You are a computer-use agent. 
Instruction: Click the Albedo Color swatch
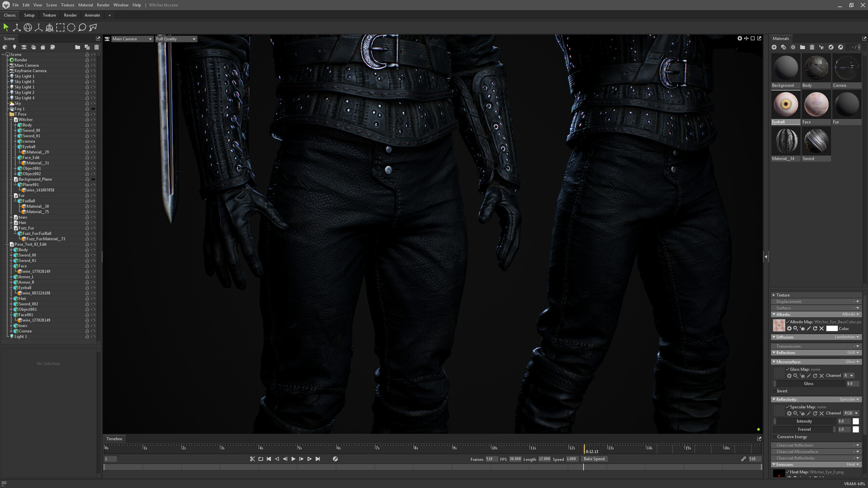click(832, 328)
